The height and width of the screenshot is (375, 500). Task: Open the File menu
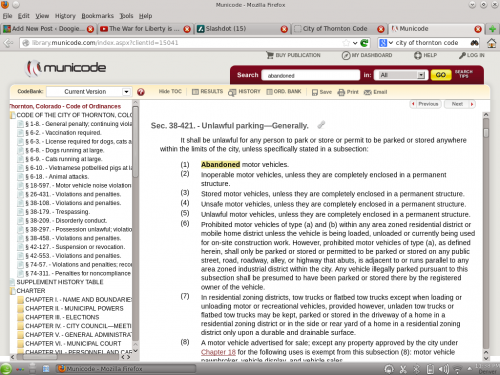click(x=7, y=16)
